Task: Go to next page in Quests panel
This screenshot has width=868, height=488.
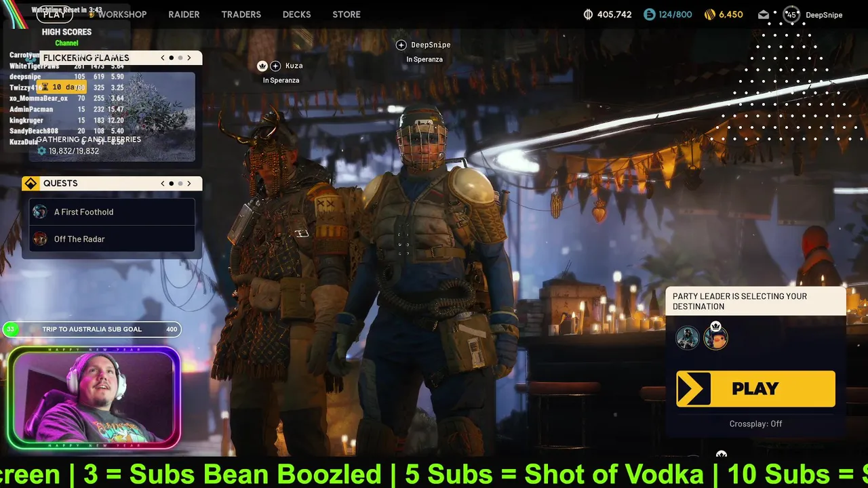Action: [x=189, y=183]
